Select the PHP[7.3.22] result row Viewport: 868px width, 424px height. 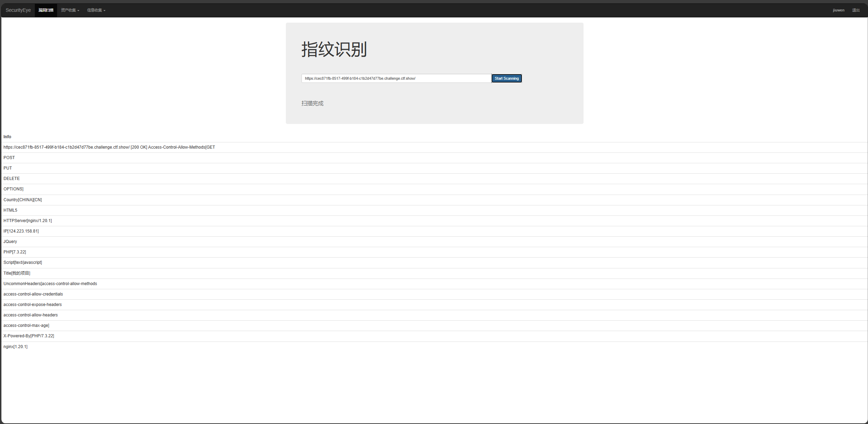(x=15, y=252)
